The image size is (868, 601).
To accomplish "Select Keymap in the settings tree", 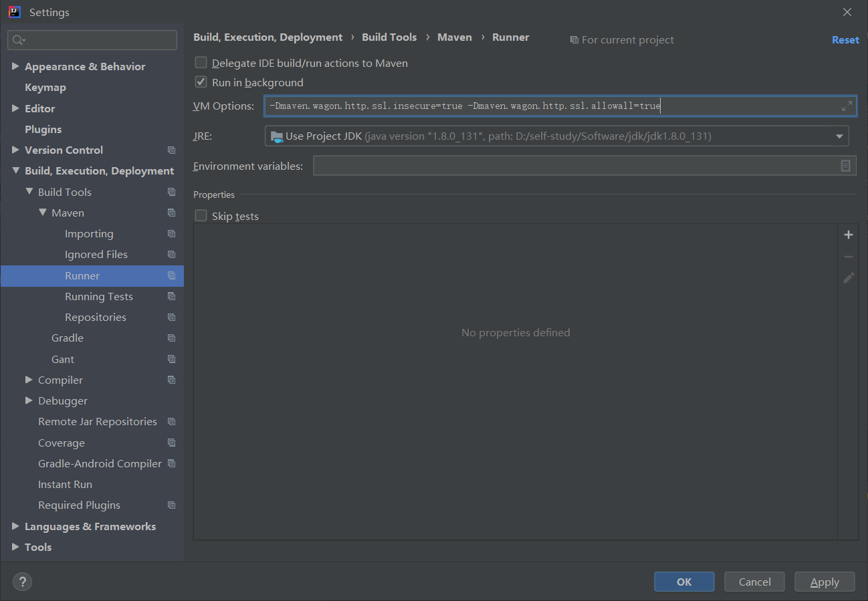I will click(45, 88).
